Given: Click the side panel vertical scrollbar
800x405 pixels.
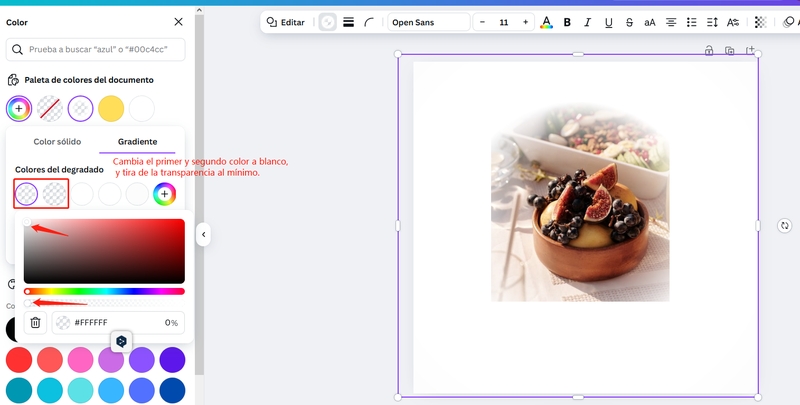Looking at the screenshot, I should [x=199, y=194].
